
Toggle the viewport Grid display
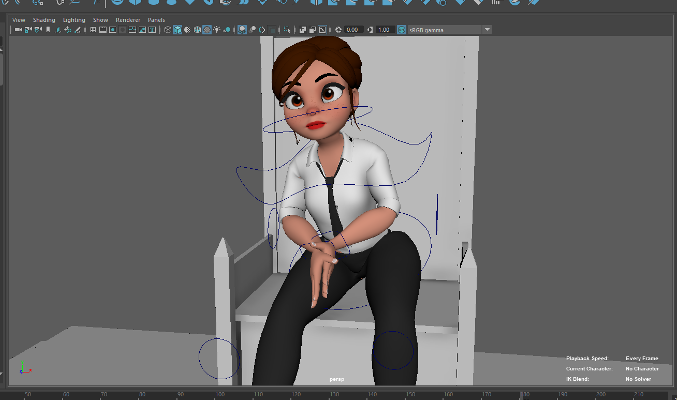[x=92, y=30]
